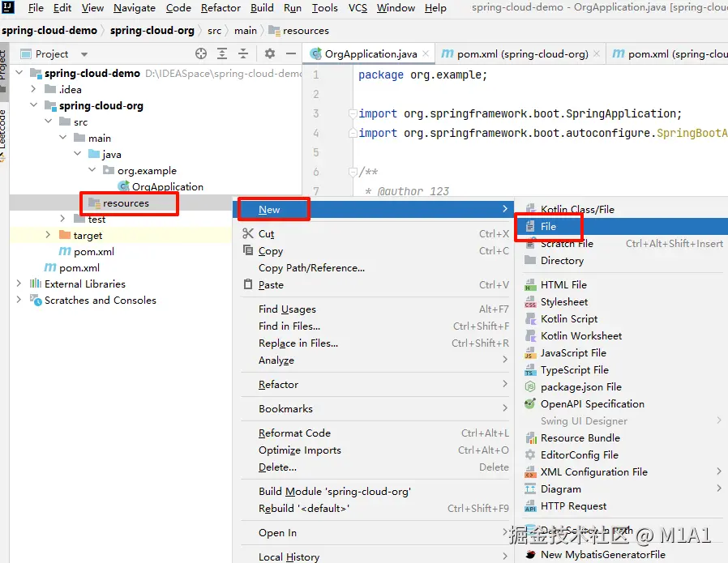Expand the test folder
The image size is (728, 563).
[x=62, y=219]
